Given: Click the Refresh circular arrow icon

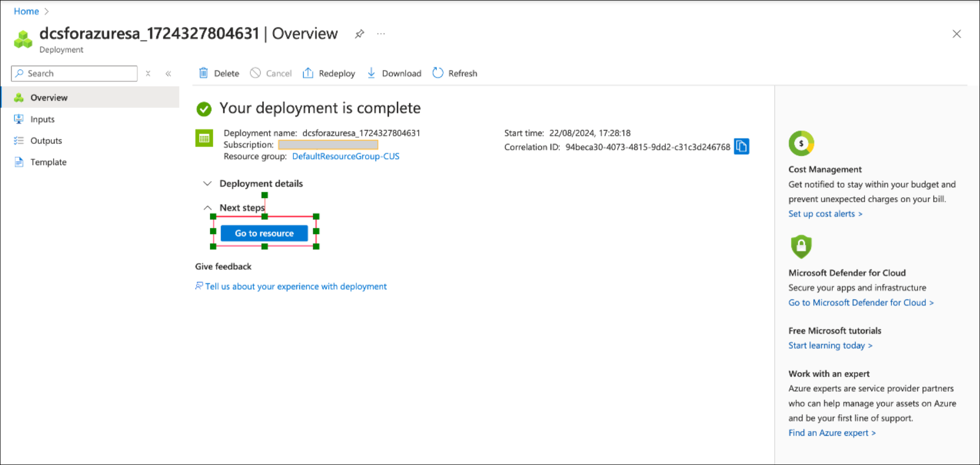Looking at the screenshot, I should 438,73.
